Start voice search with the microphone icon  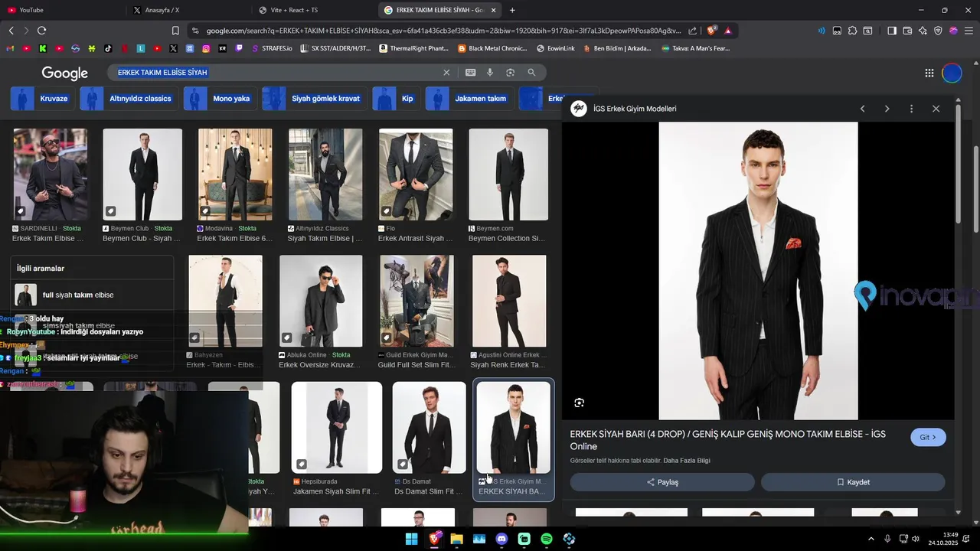490,72
